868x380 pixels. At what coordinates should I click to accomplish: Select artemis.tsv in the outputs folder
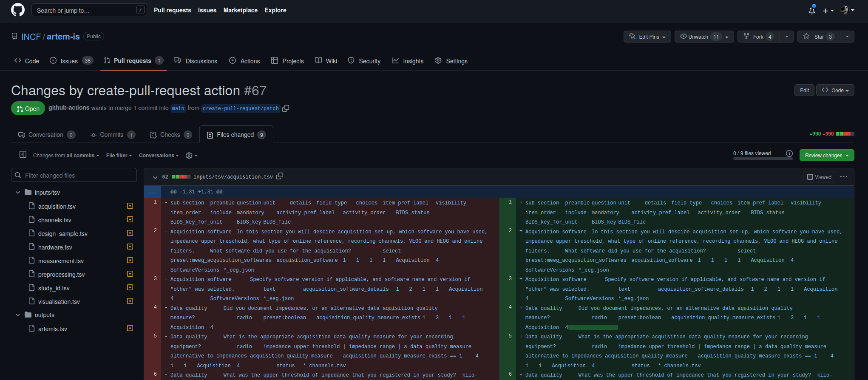coord(52,329)
